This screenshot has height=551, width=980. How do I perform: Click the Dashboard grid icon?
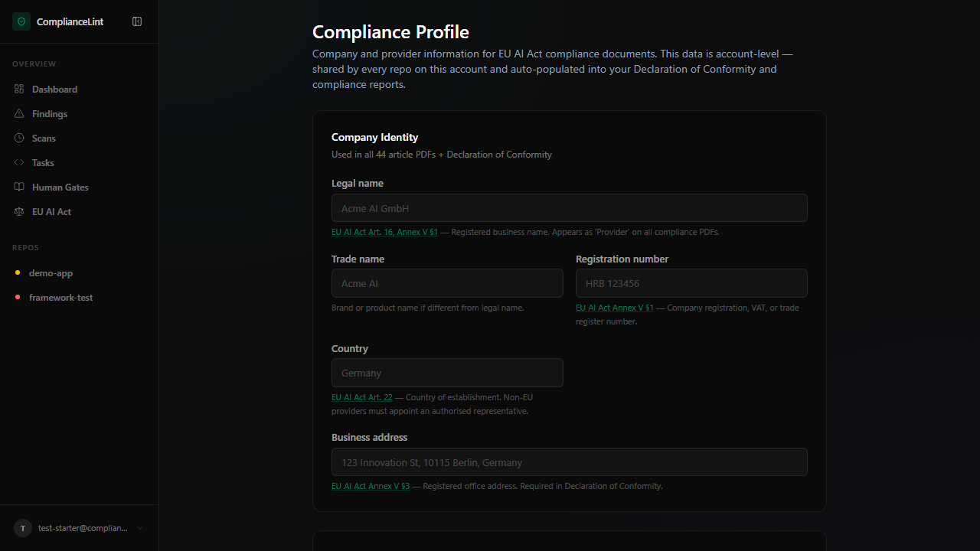coord(19,90)
